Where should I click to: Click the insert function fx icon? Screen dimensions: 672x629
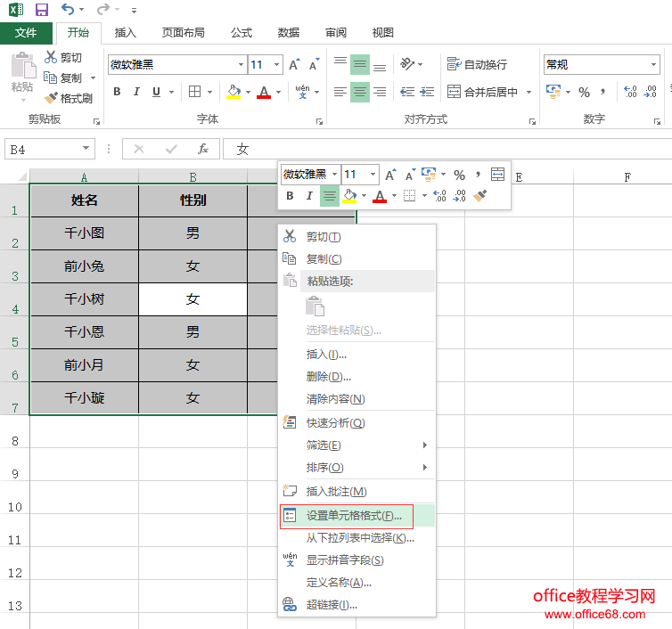[x=202, y=149]
